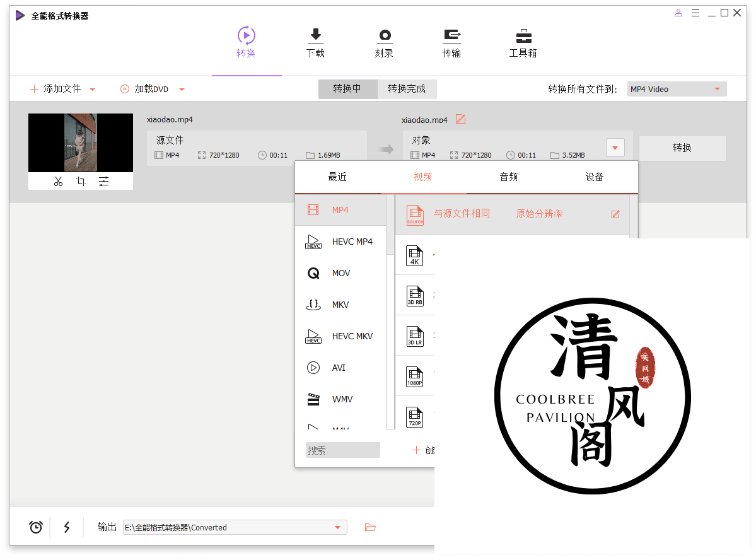Screen dimensions: 756x560
Task: Choose MKV in the format list
Action: (340, 305)
